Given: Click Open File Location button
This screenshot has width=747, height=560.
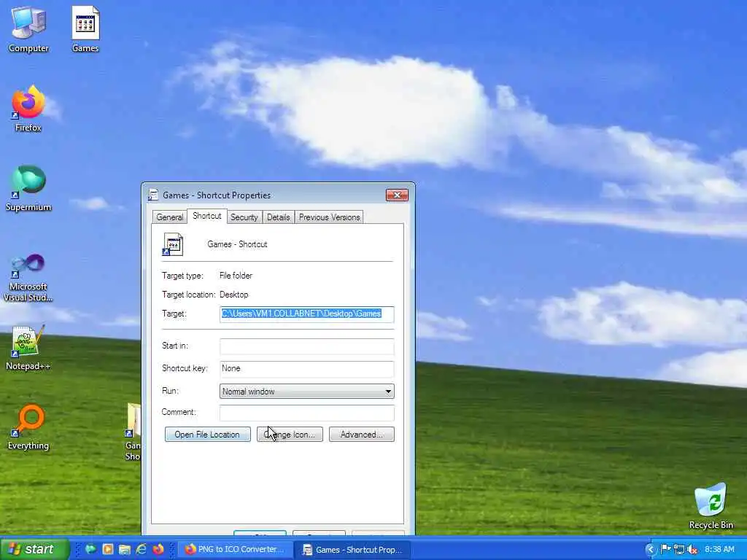Looking at the screenshot, I should coord(207,435).
